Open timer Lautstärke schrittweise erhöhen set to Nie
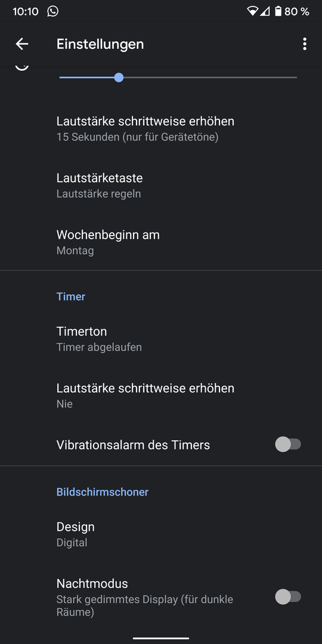This screenshot has width=322, height=644. tap(161, 395)
